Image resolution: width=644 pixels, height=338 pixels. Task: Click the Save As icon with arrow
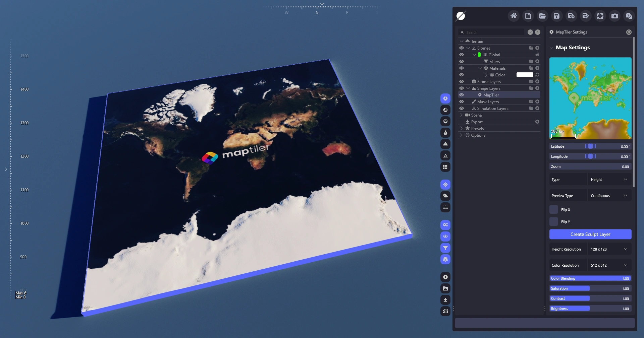click(571, 16)
